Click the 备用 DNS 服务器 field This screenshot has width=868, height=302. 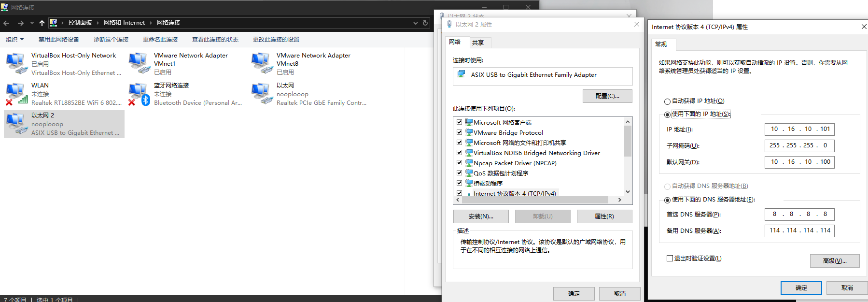click(x=799, y=230)
